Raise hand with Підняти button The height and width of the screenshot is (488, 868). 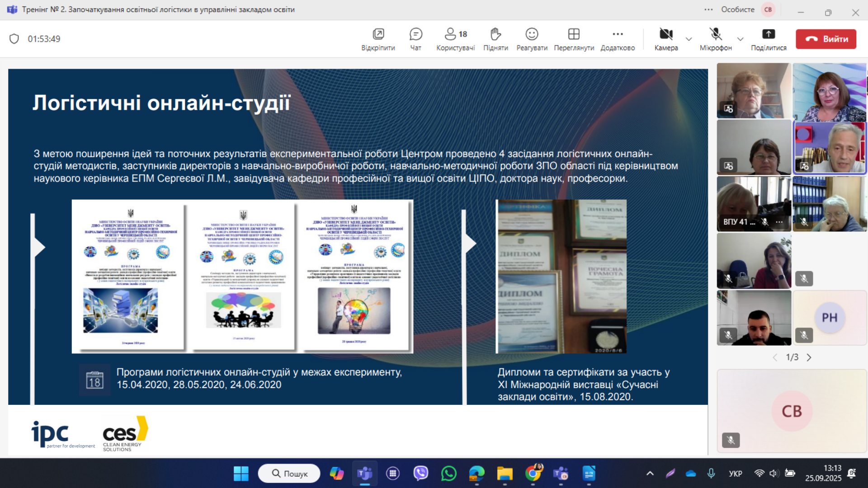pyautogui.click(x=495, y=39)
